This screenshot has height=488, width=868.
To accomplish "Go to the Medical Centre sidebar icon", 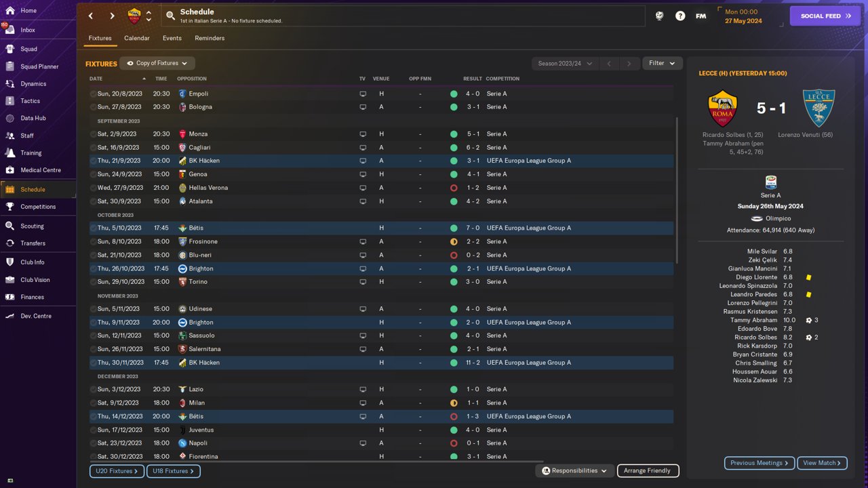I will tap(9, 170).
